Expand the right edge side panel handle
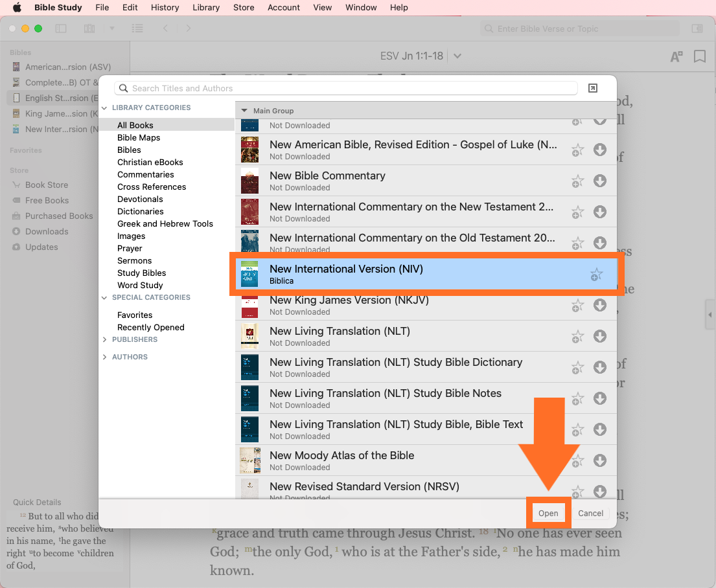716x588 pixels. 710,315
